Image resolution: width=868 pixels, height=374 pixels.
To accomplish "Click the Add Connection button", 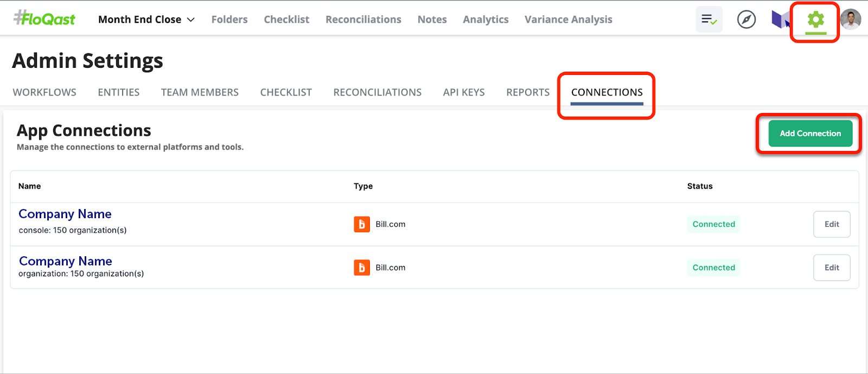I will point(810,134).
